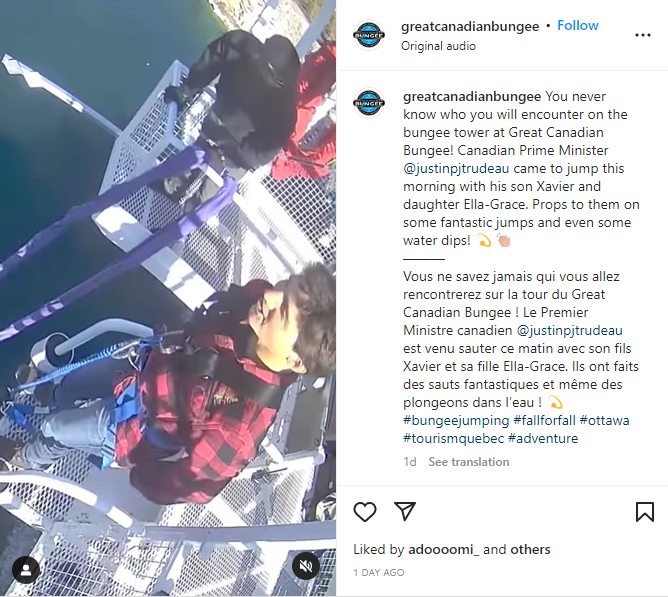The height and width of the screenshot is (597, 668).
Task: Open greatcanadianbungee header profile picture
Action: coord(369,35)
